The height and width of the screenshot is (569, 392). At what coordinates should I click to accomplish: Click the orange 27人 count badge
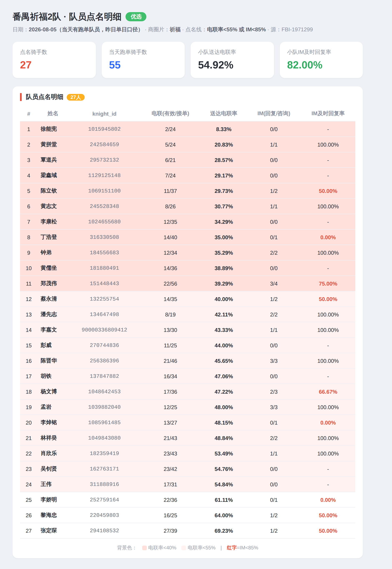[x=76, y=97]
